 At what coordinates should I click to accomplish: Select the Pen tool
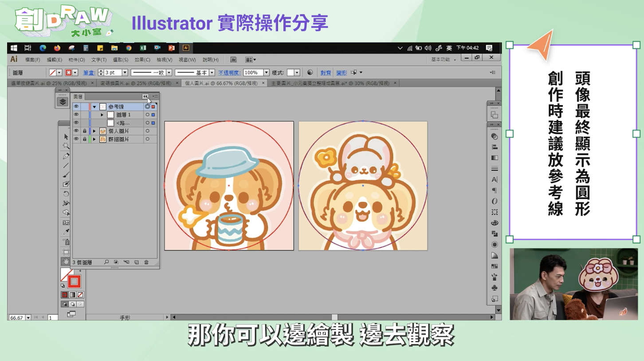66,156
